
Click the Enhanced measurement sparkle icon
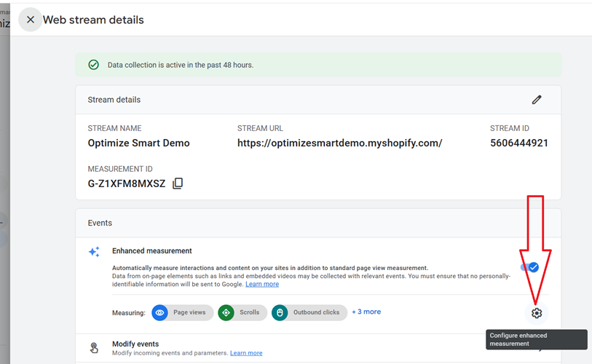(94, 251)
